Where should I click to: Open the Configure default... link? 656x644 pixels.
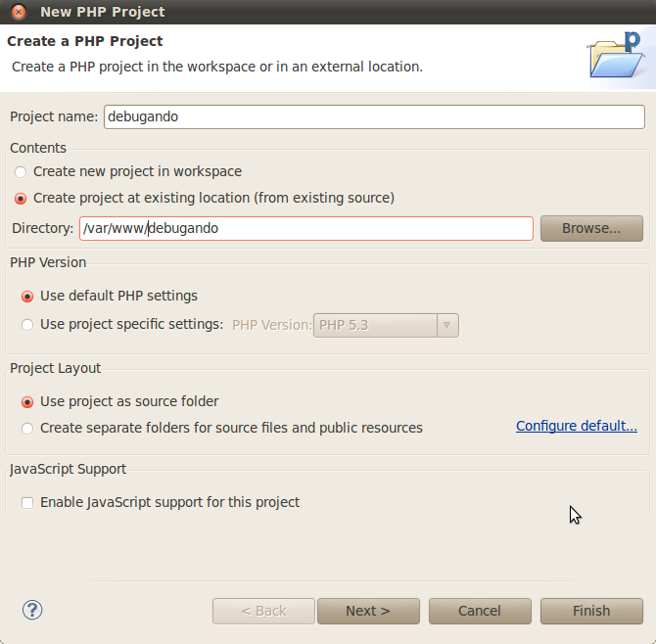(x=577, y=426)
